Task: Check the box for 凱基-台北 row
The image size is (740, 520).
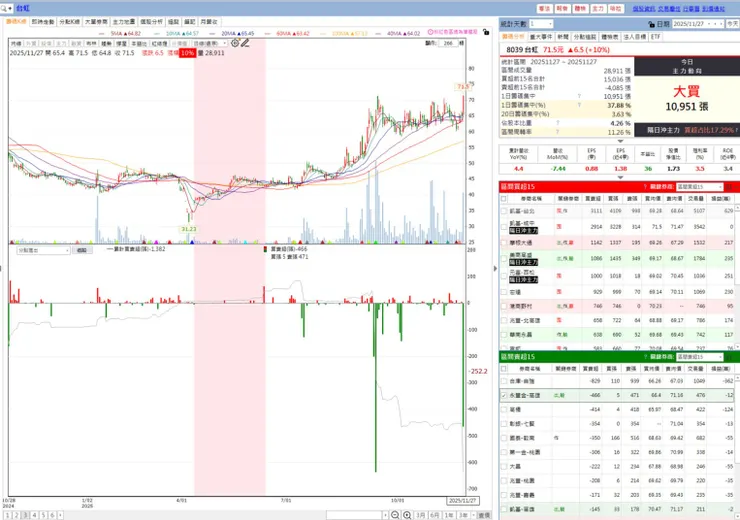Action: pyautogui.click(x=504, y=211)
